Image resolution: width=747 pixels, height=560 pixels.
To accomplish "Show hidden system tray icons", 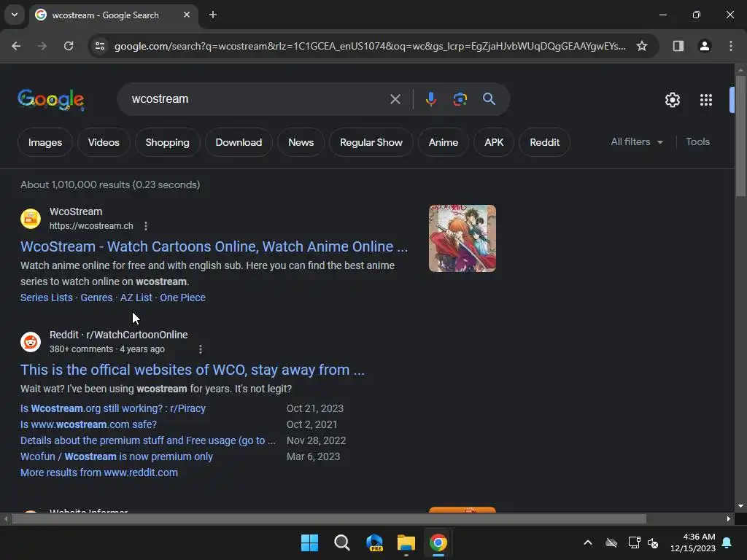I will coord(588,542).
